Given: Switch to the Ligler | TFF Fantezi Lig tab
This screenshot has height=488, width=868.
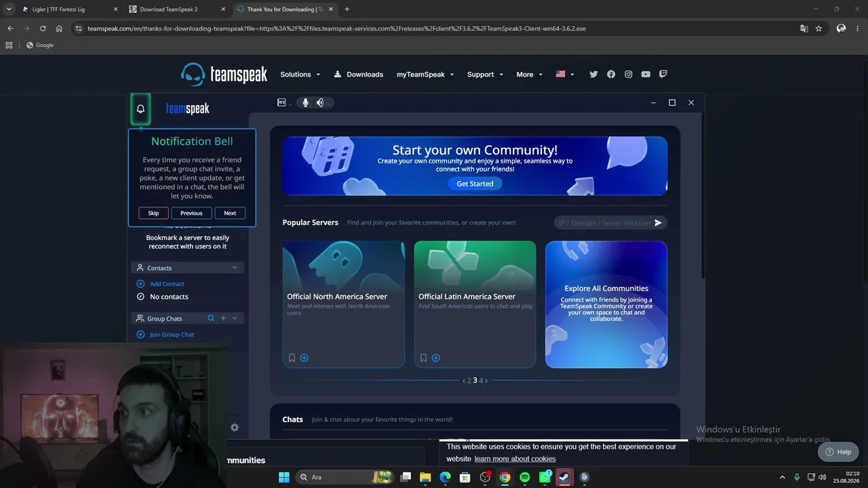Looking at the screenshot, I should point(70,9).
